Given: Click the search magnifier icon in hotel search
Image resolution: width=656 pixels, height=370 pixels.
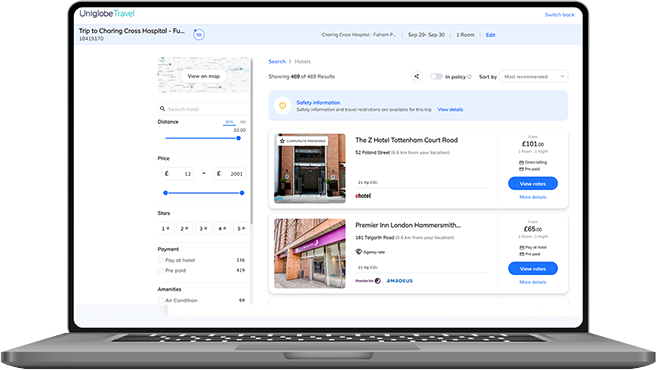Looking at the screenshot, I should point(162,109).
